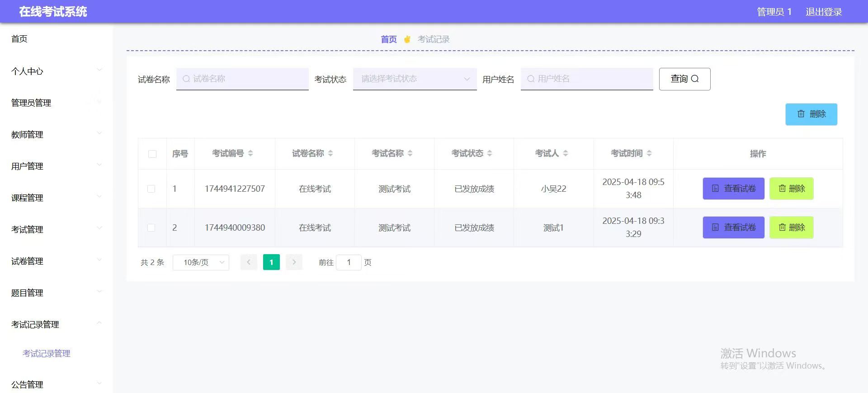The height and width of the screenshot is (393, 868).
Task: View exam paper for 测试1 record
Action: [733, 227]
